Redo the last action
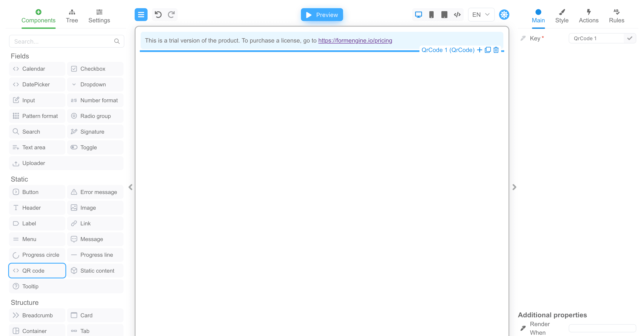Viewport: 644px width, 336px height. click(171, 14)
